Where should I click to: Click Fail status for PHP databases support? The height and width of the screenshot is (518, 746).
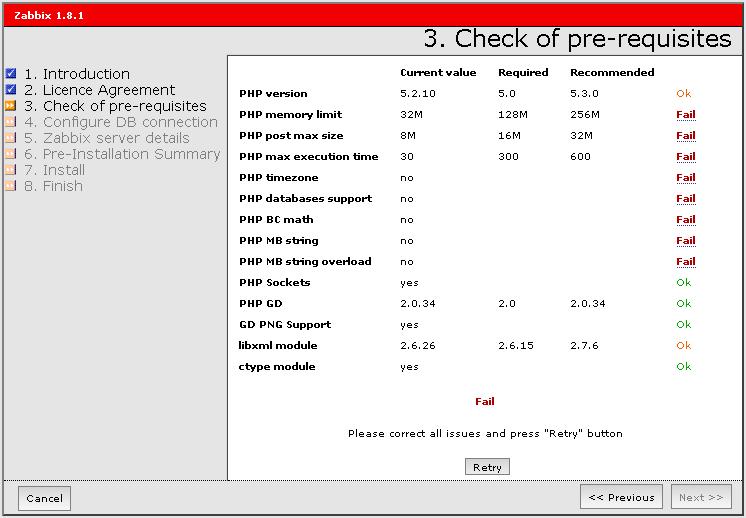click(685, 199)
